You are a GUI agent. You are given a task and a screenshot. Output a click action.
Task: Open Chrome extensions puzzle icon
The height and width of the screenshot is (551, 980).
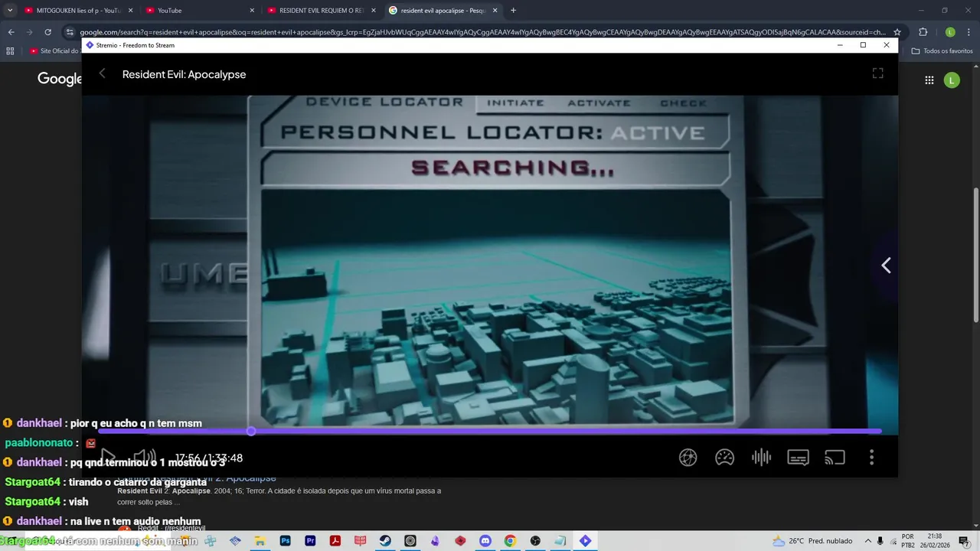(923, 32)
